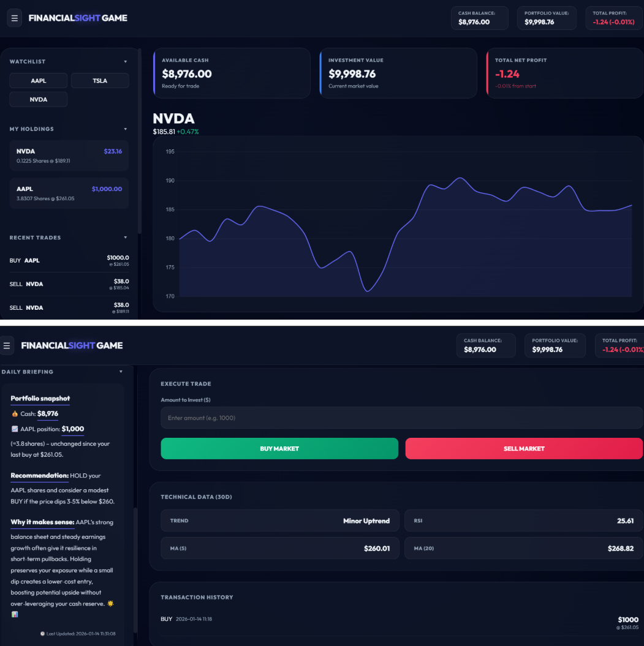Click the chart emoji in the Daily Briefing
This screenshot has height=646, width=644.
[15, 614]
